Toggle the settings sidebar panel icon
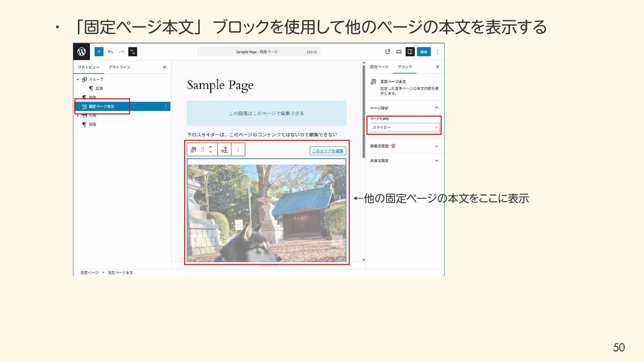644x362 pixels. pyautogui.click(x=410, y=52)
